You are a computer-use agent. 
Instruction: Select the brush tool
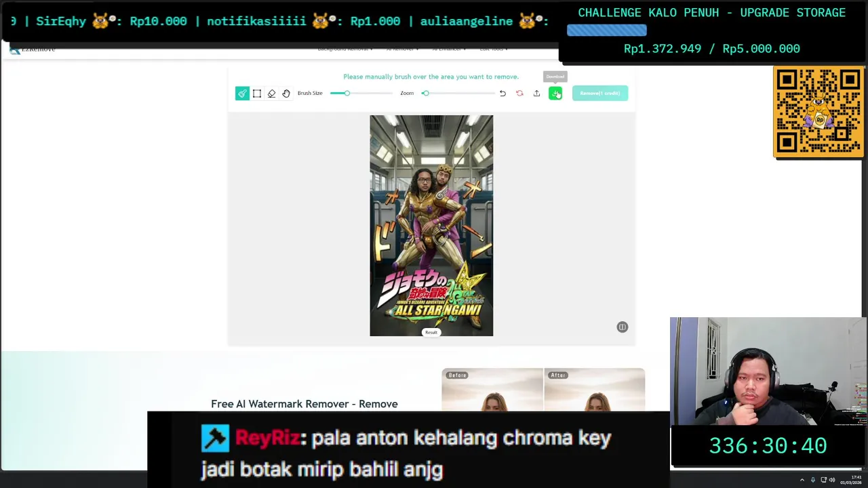(242, 94)
